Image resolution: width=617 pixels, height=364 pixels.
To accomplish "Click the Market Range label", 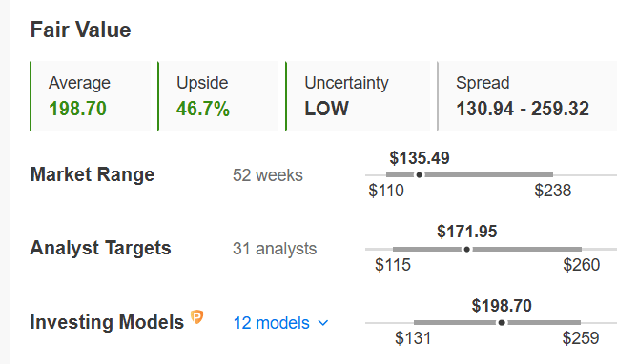I will tap(93, 174).
